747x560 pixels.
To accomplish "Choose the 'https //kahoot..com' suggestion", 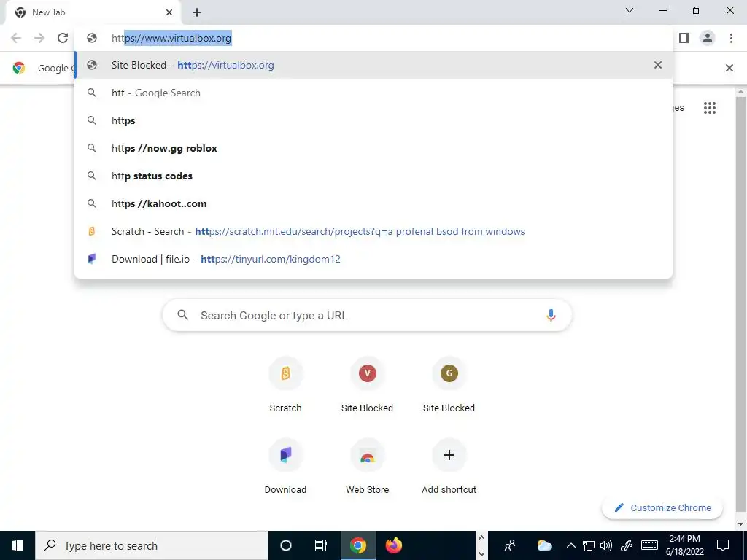I will (373, 203).
